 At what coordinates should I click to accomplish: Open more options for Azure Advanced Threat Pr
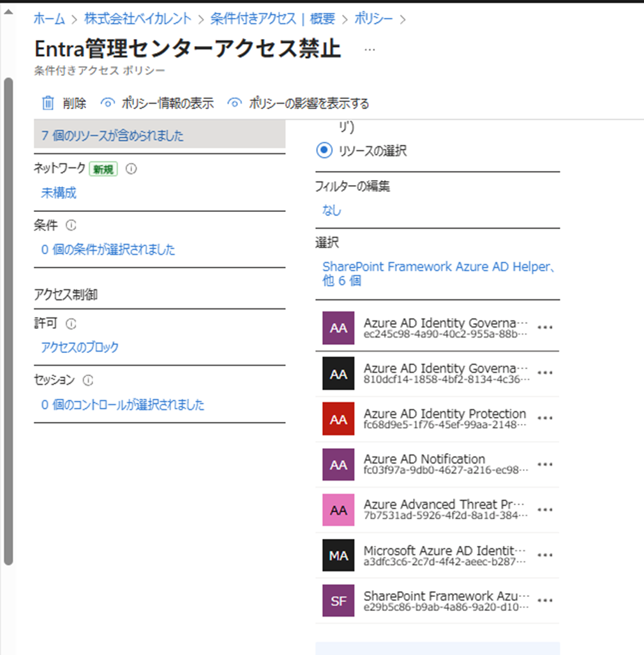click(x=545, y=510)
